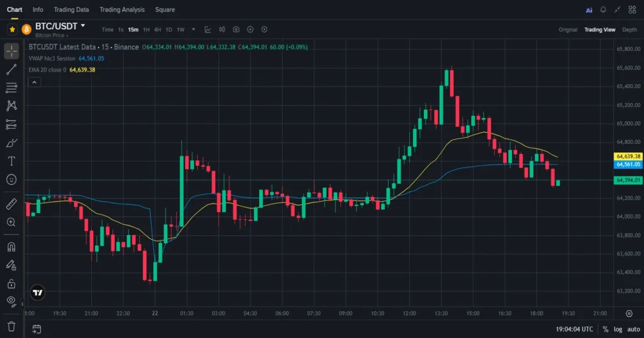Click the VWAP hlc3 Session indicator label

(x=52, y=58)
